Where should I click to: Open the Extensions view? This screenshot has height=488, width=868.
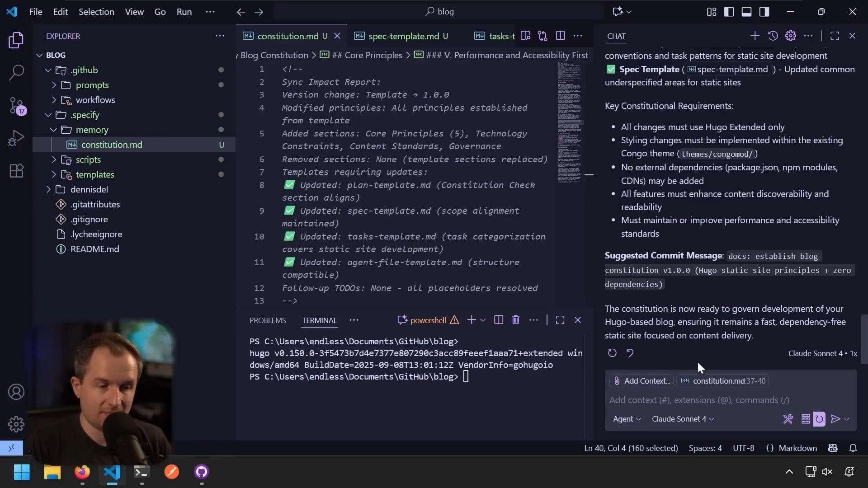coord(16,171)
